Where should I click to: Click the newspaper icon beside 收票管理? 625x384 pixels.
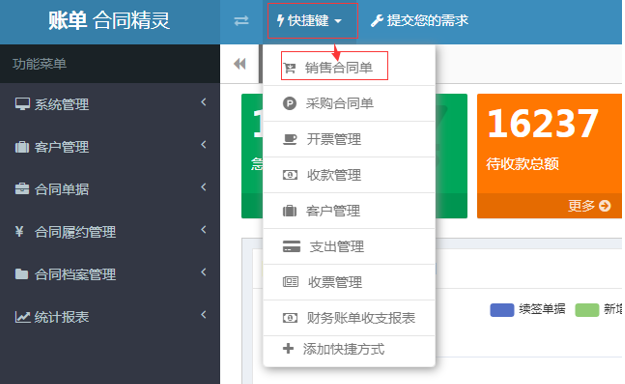pos(291,282)
